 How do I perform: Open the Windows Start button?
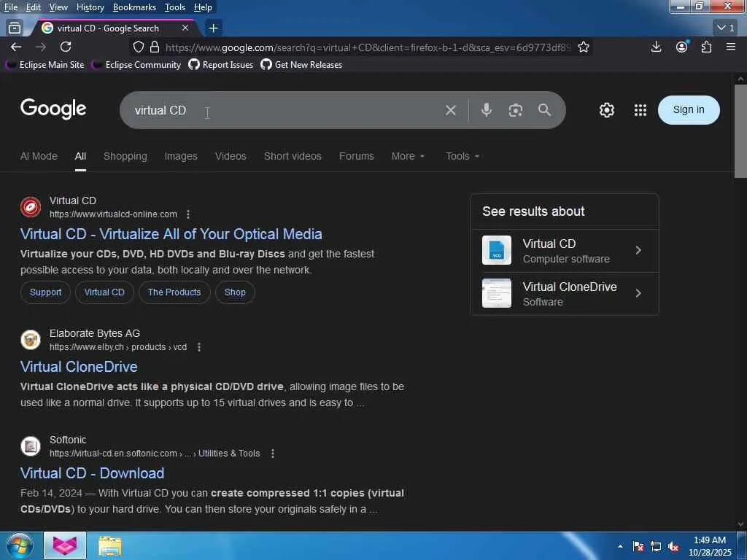click(x=20, y=546)
